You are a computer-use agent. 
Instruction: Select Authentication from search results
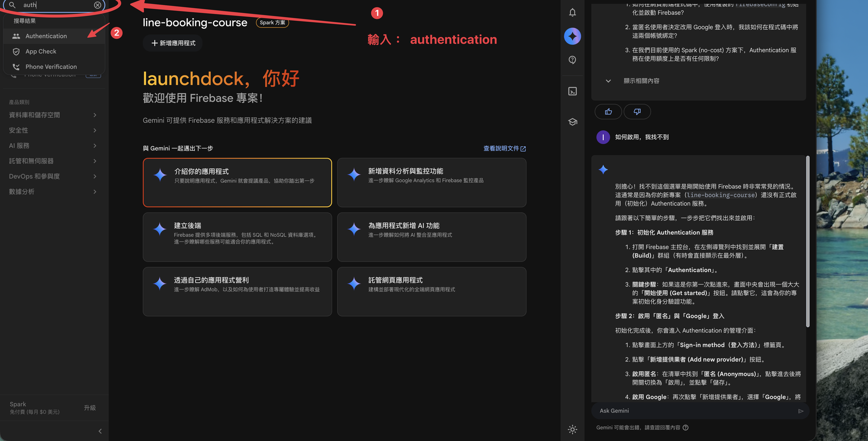click(x=54, y=36)
